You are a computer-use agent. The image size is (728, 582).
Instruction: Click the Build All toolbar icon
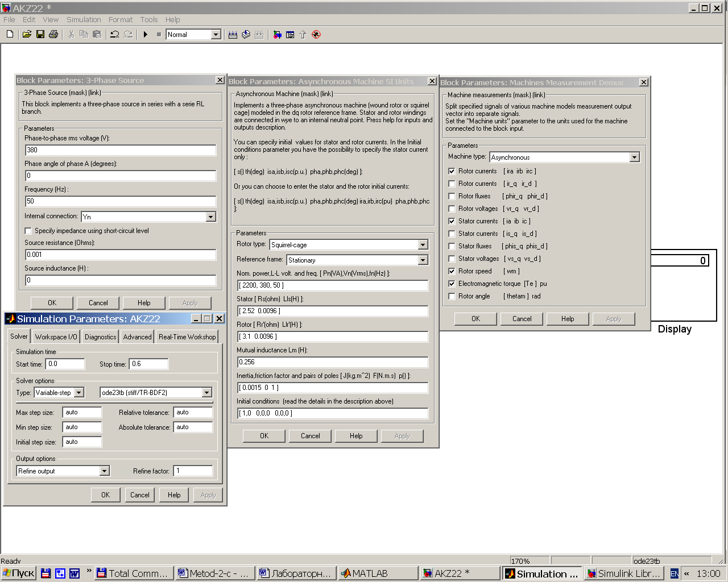coord(233,35)
